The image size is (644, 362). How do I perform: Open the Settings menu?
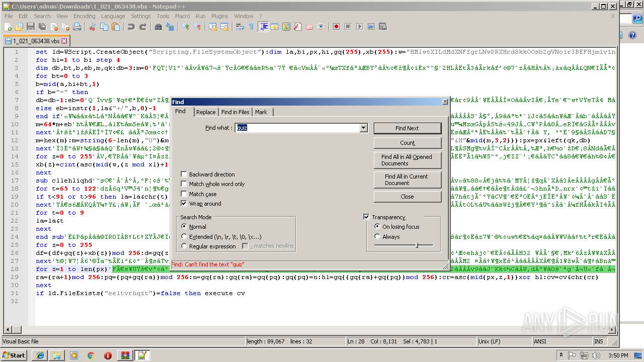(x=141, y=16)
